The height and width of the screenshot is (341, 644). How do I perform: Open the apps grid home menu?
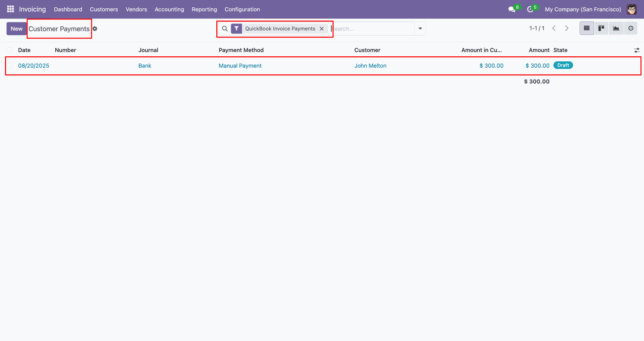coord(10,9)
